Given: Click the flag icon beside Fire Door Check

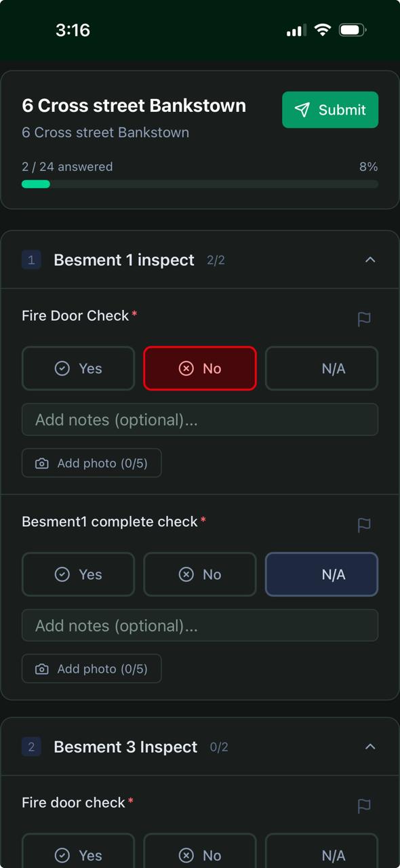Looking at the screenshot, I should [364, 319].
